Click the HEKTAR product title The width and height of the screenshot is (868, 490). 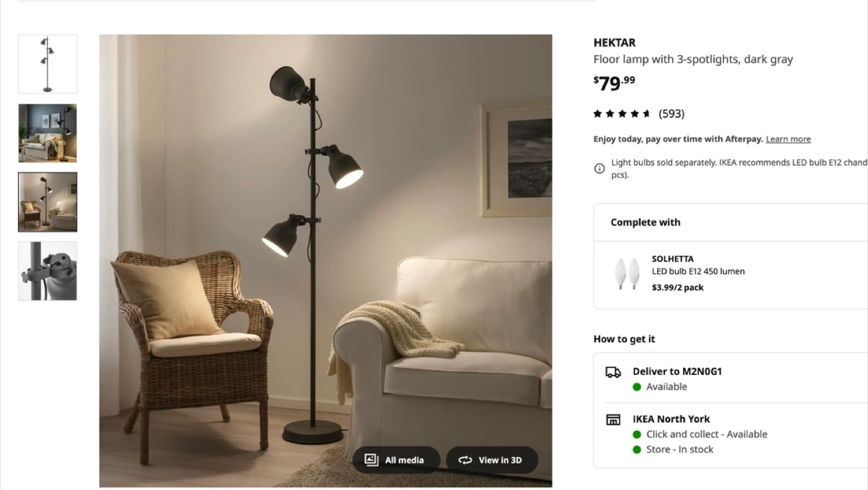pos(614,43)
